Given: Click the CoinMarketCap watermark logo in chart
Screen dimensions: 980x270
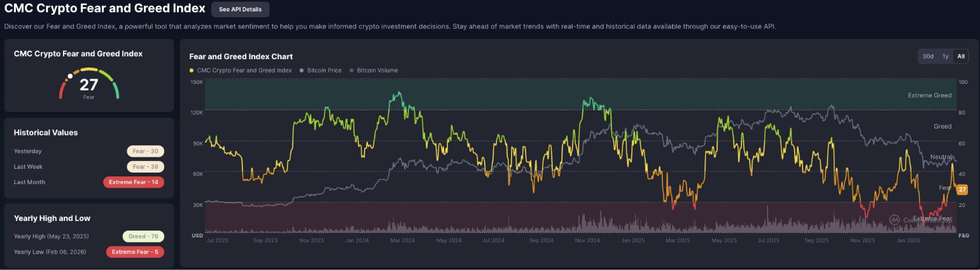Looking at the screenshot, I should click(894, 220).
